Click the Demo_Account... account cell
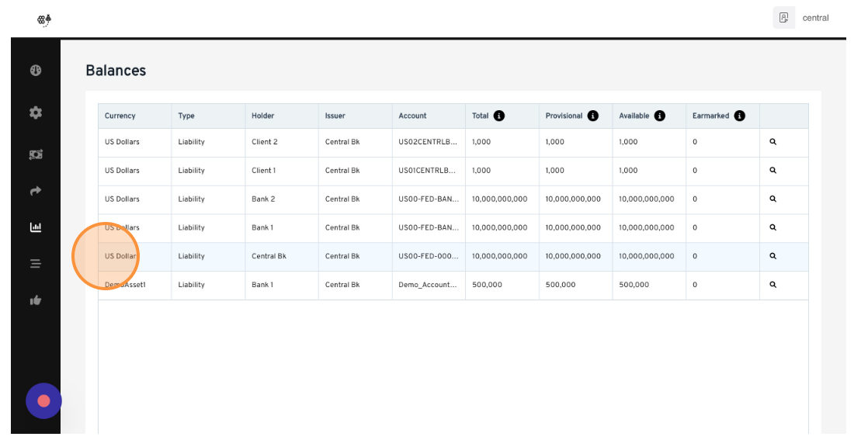 point(429,284)
